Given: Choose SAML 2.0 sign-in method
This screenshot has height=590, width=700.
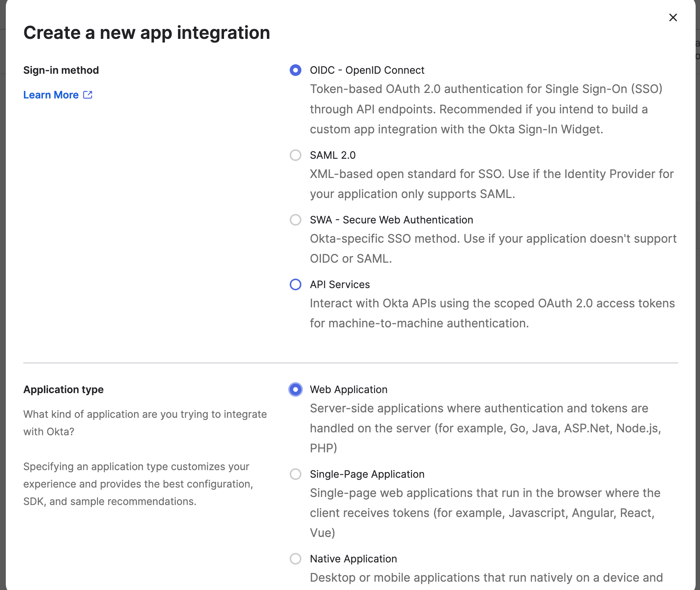Looking at the screenshot, I should [x=296, y=155].
